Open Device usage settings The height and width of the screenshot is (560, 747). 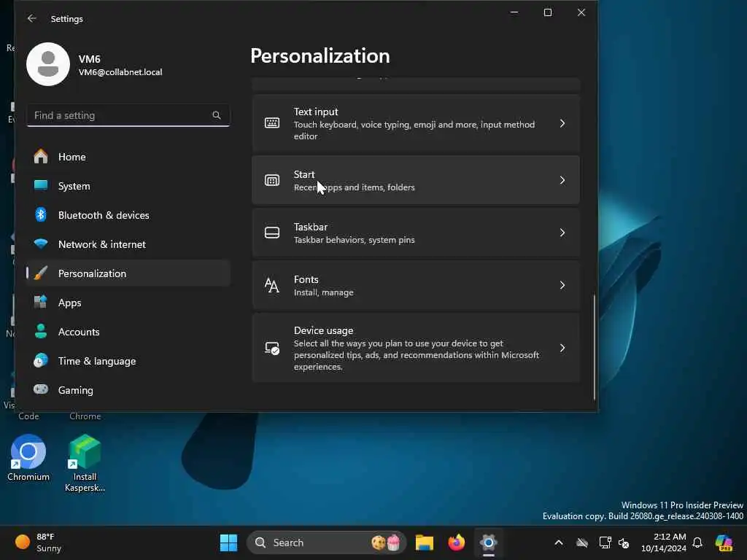point(415,348)
